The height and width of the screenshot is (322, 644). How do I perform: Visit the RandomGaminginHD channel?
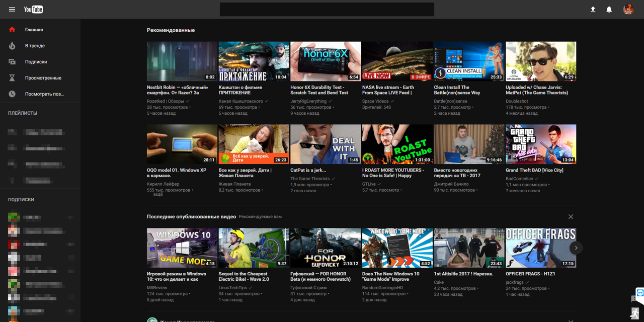point(383,288)
